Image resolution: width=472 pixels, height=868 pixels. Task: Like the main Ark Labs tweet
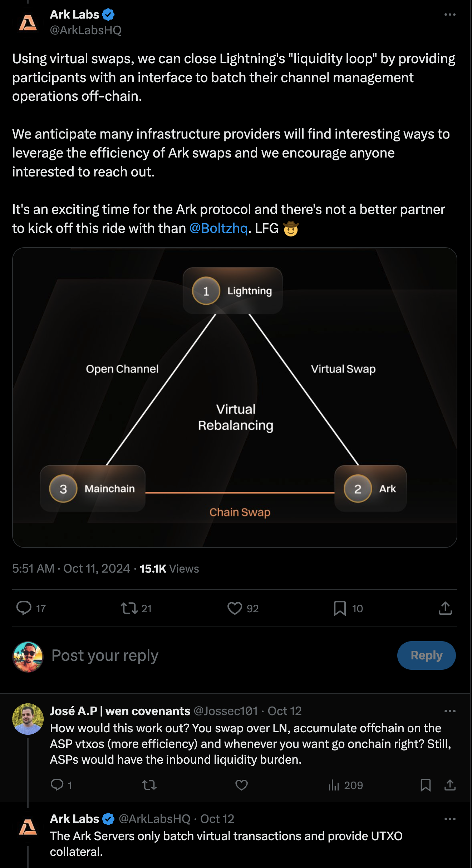[235, 608]
